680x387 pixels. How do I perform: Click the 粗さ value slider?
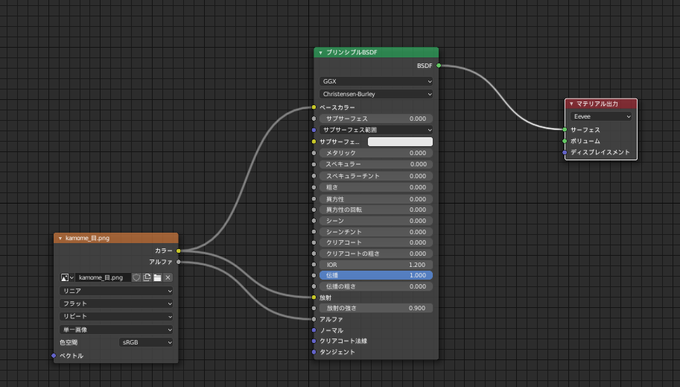click(x=376, y=187)
